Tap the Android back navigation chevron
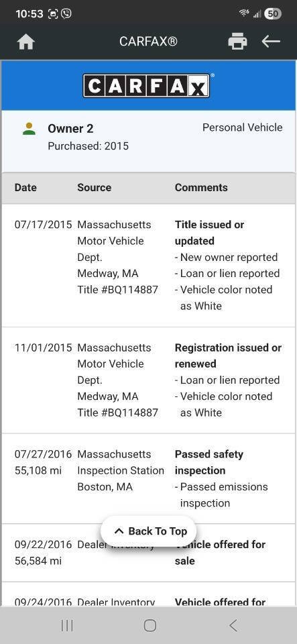 point(233,625)
